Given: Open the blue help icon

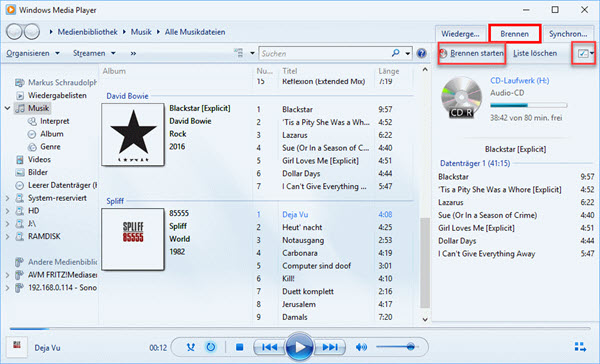Looking at the screenshot, I should click(422, 53).
